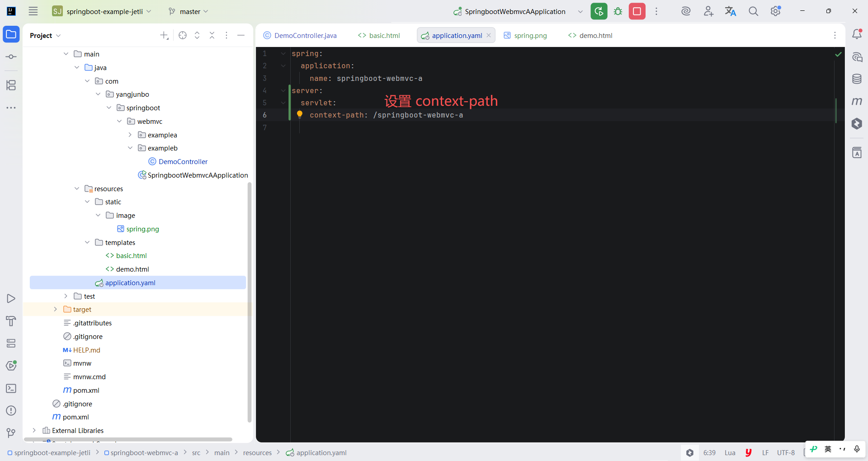Screen dimensions: 868x461
Task: Open Project view mode dropdown
Action: 45,35
